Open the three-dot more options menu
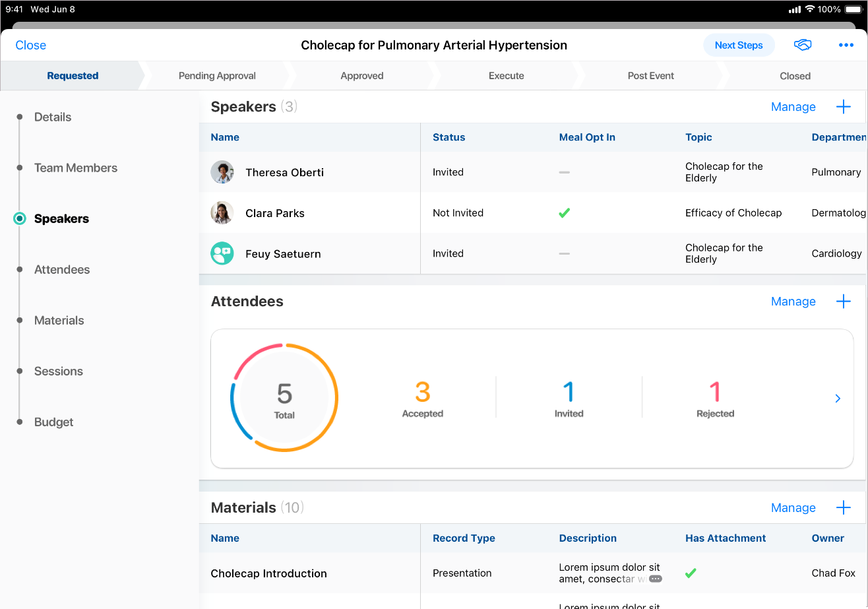Screen dimensions: 868x609 [846, 45]
